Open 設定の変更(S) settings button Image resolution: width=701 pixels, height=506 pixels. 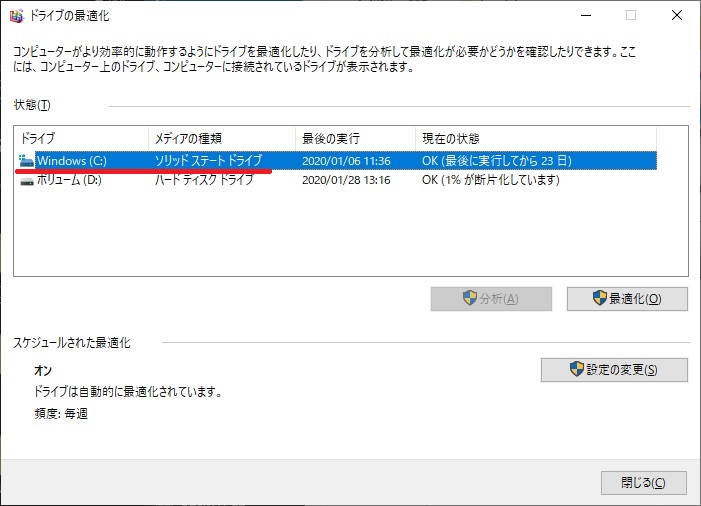coord(614,370)
